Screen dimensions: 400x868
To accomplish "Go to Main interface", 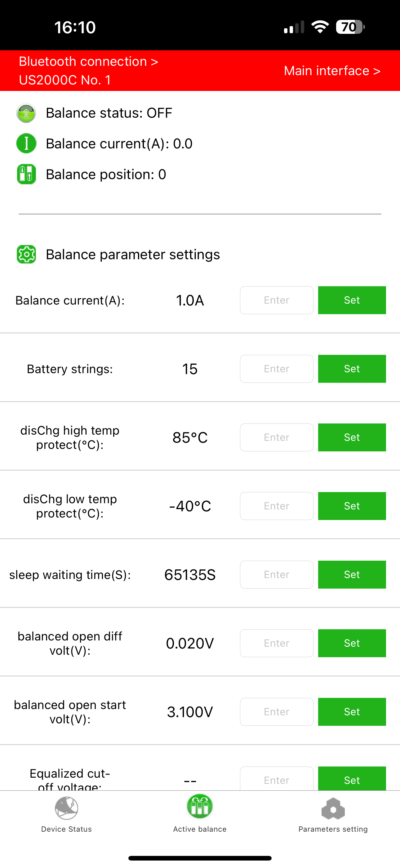I will (x=332, y=71).
